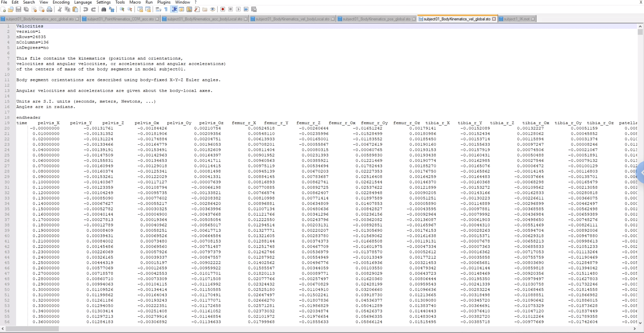Close all documents via toolbar icon

pyautogui.click(x=42, y=10)
